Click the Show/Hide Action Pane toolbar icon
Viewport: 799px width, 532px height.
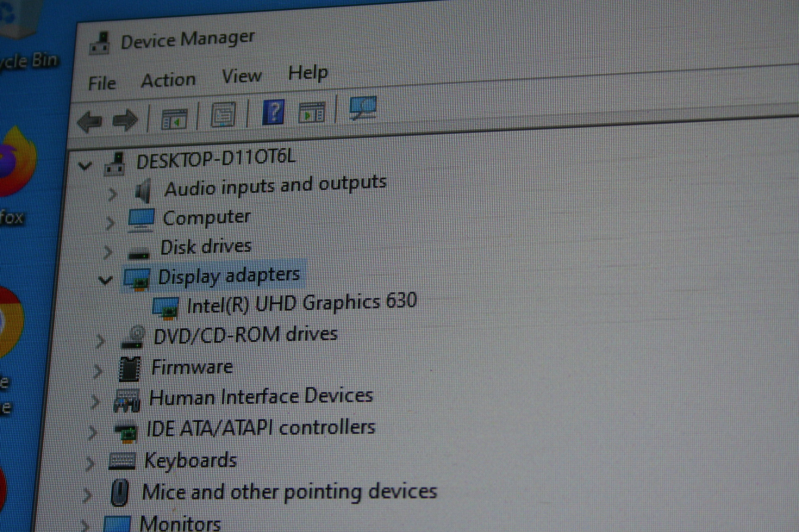tap(312, 113)
